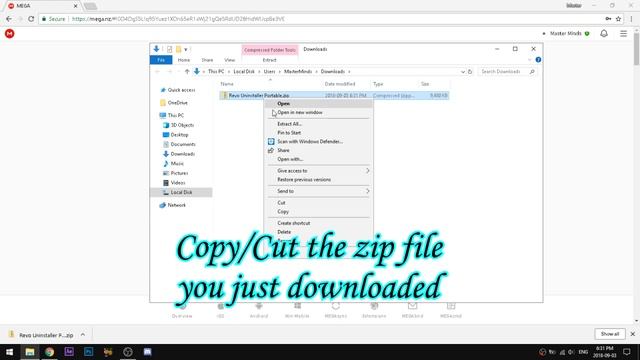Close the MEGA browser tab
The width and height of the screenshot is (640, 360).
(x=75, y=6)
